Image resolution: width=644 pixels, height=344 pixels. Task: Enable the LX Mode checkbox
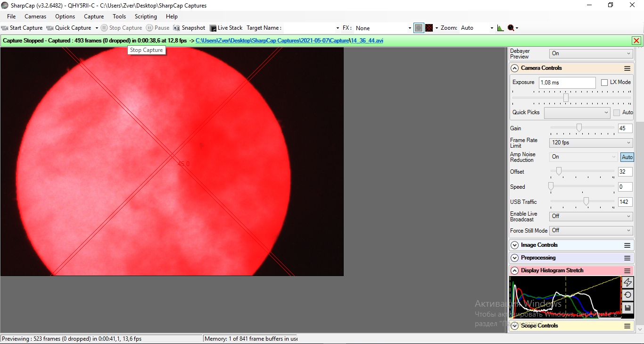coord(604,83)
